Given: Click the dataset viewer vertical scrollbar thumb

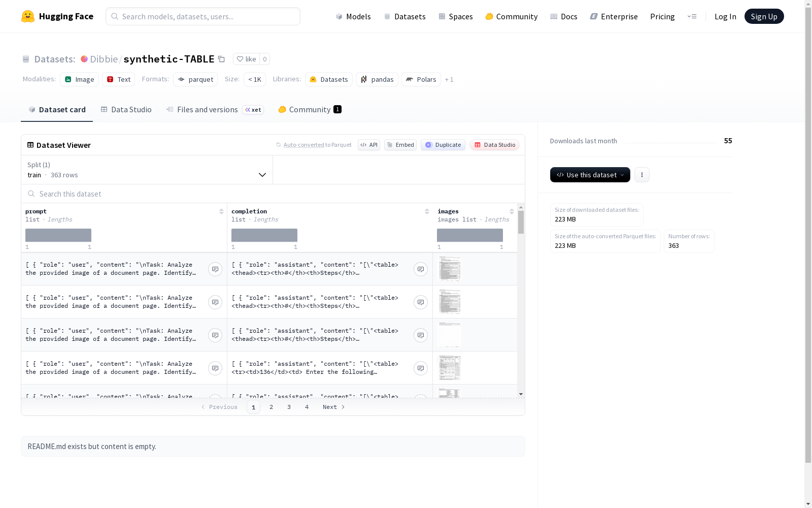Looking at the screenshot, I should coord(521,223).
